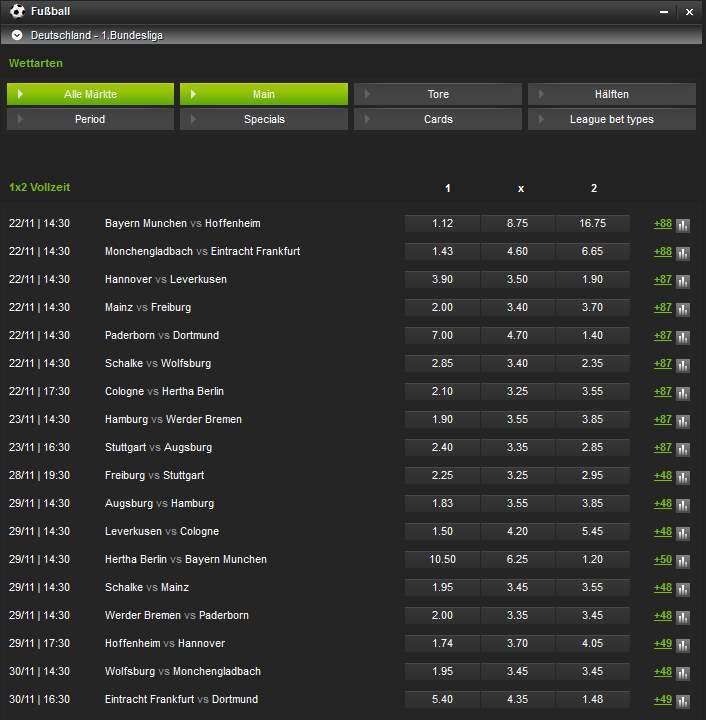The image size is (706, 720).
Task: Bet on draw 8.75 Bayern Munchen vs Hoffenheim
Action: tap(517, 224)
